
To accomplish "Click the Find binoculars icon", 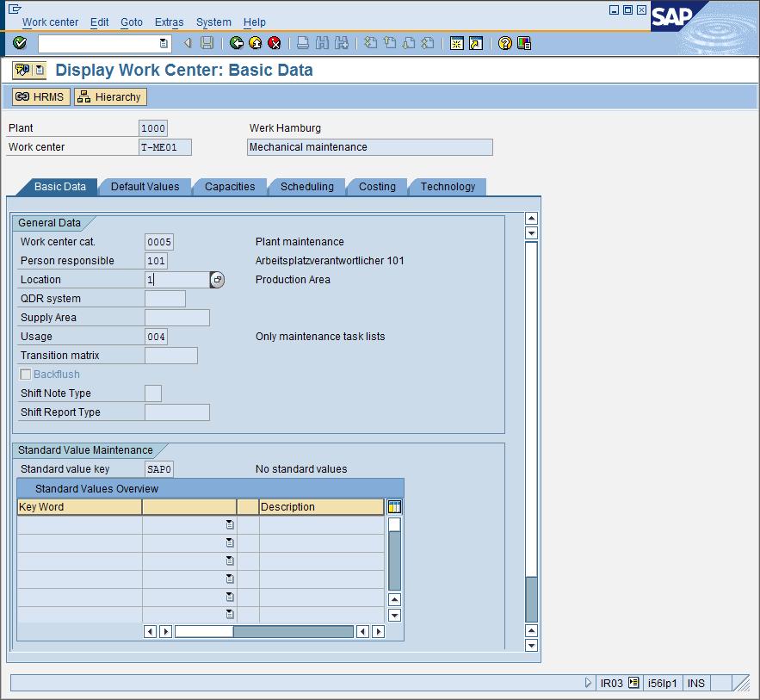I will tap(322, 43).
